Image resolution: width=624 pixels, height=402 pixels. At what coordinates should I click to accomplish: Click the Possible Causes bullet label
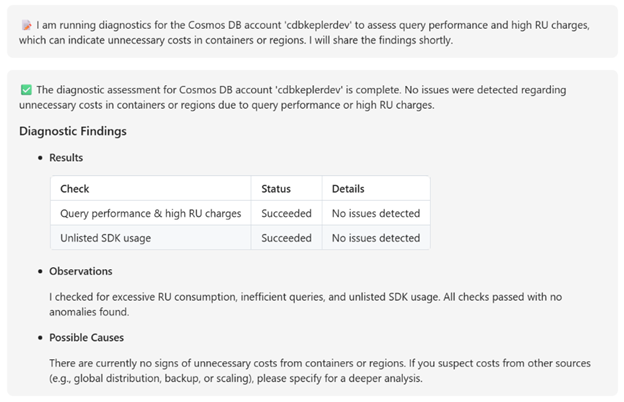[x=86, y=337]
